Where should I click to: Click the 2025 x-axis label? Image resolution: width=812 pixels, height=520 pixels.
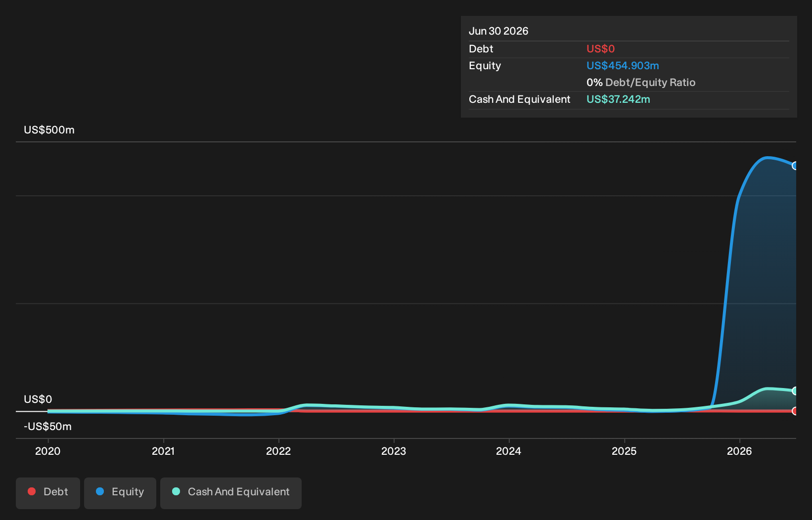[x=624, y=451]
